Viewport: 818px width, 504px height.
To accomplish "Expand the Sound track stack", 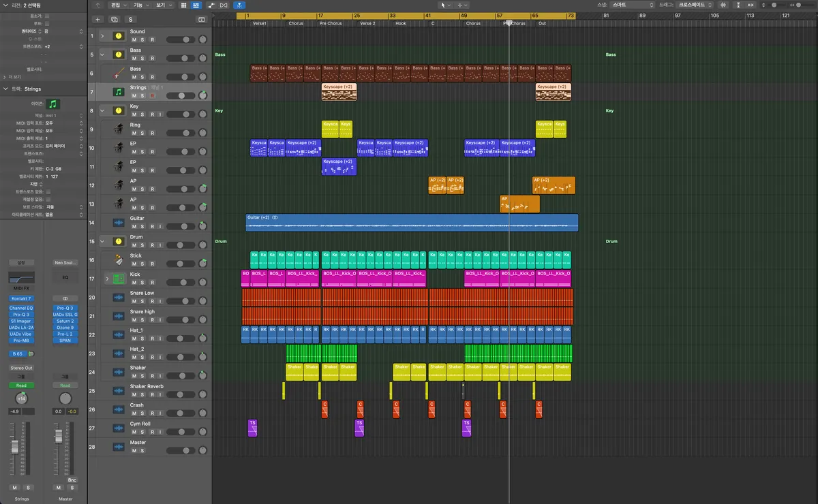I will [102, 35].
